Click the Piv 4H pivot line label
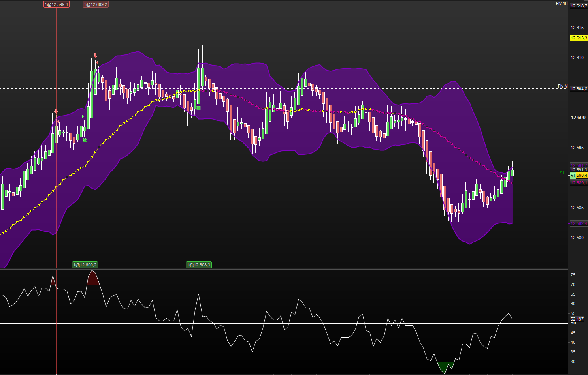 coord(561,3)
